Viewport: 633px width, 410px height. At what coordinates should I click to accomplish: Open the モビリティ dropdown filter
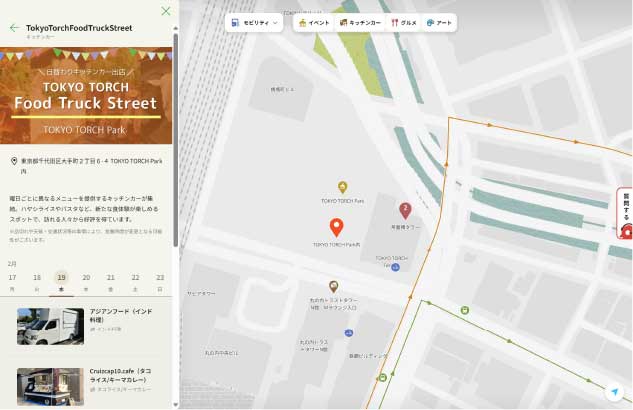(254, 23)
